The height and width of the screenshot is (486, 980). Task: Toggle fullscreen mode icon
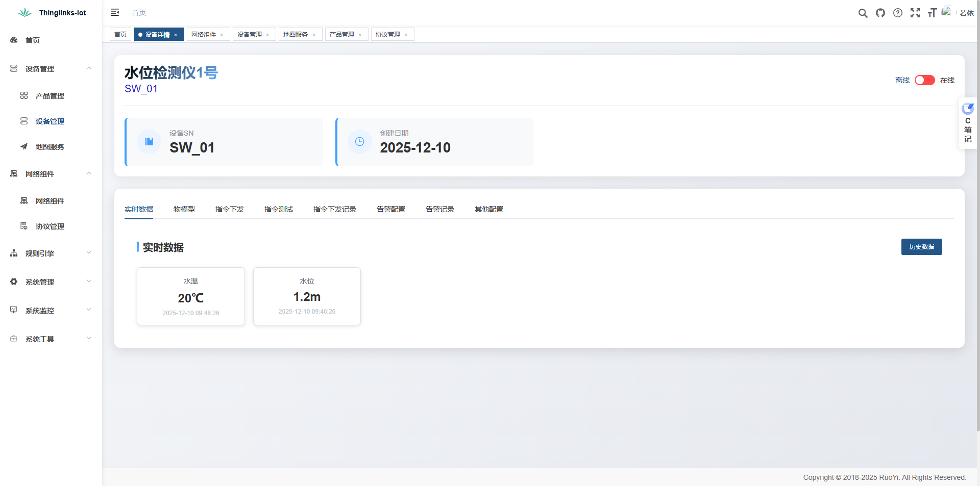(x=915, y=13)
